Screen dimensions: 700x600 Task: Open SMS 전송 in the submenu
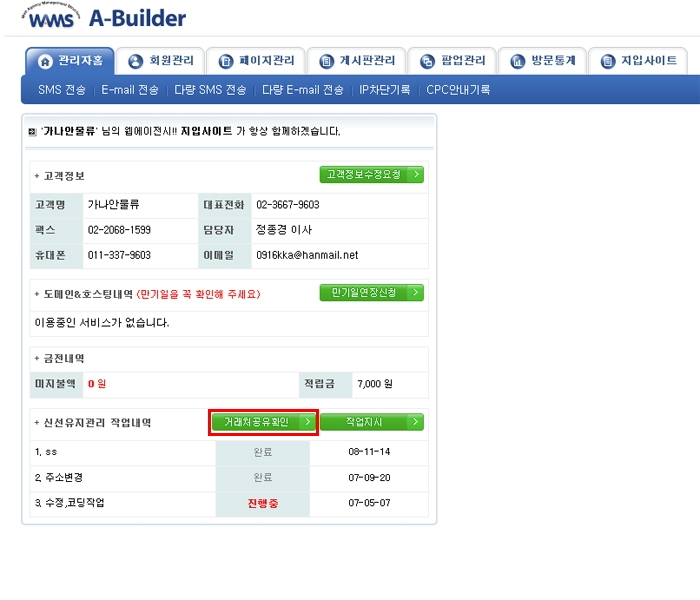[x=62, y=90]
